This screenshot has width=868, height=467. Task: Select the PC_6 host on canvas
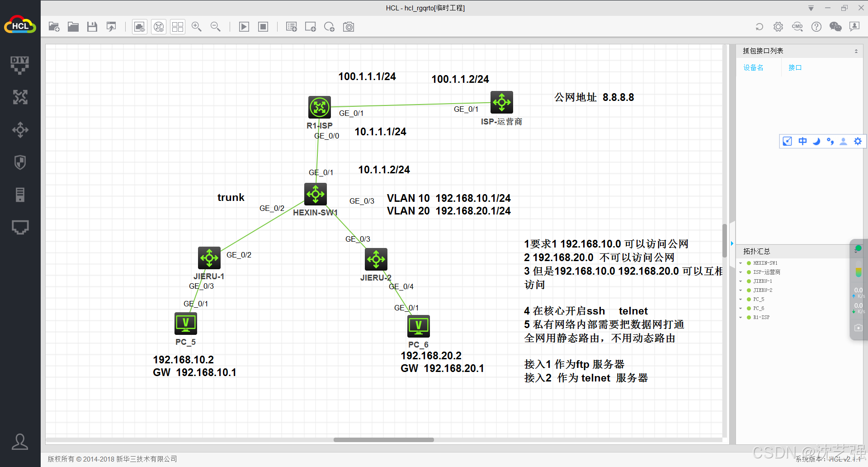(x=419, y=326)
